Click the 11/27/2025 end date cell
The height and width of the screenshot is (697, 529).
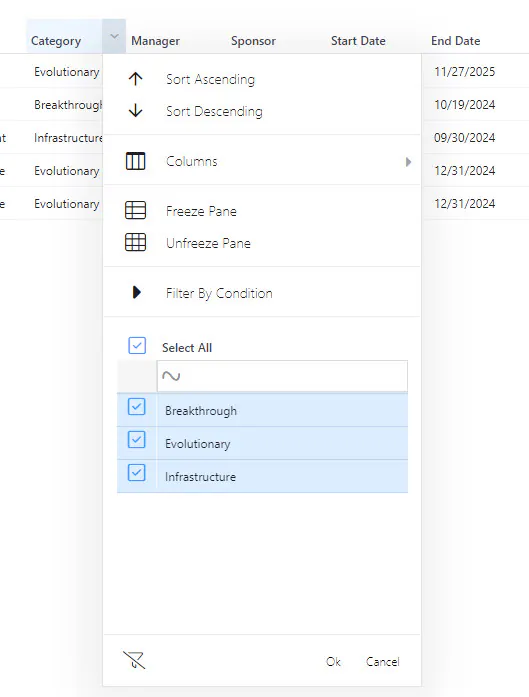tap(465, 72)
